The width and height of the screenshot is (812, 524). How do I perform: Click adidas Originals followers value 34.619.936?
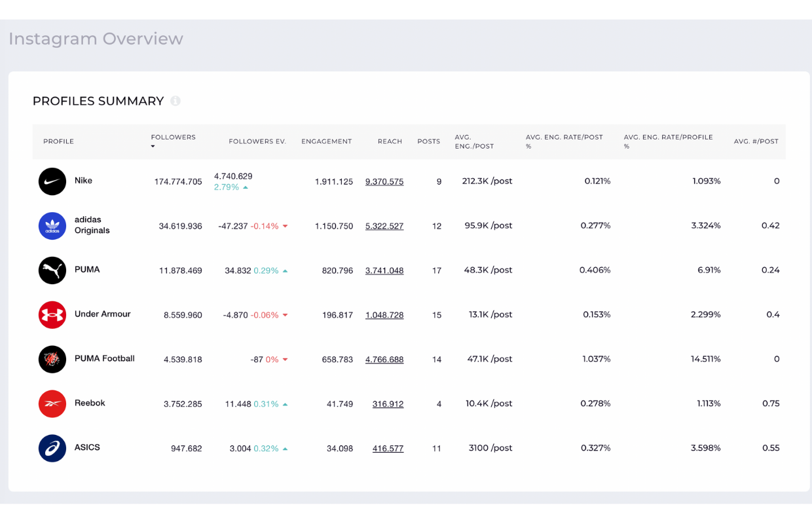tap(180, 226)
